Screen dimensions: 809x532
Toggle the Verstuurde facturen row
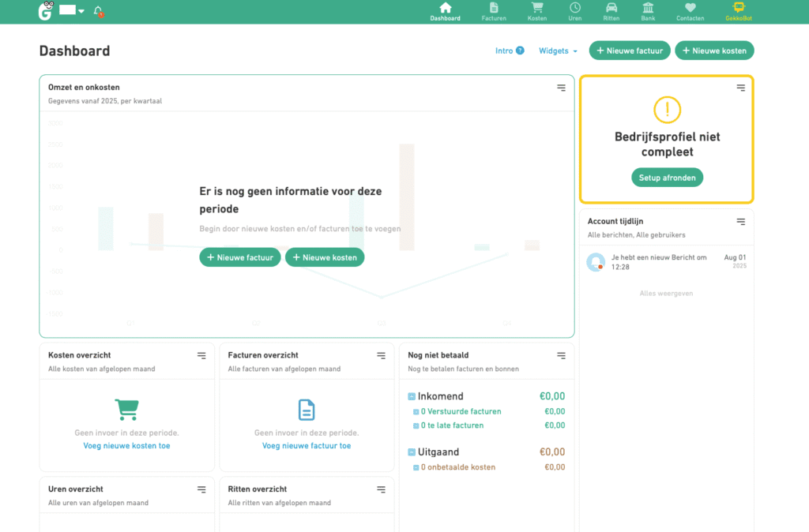click(x=416, y=412)
